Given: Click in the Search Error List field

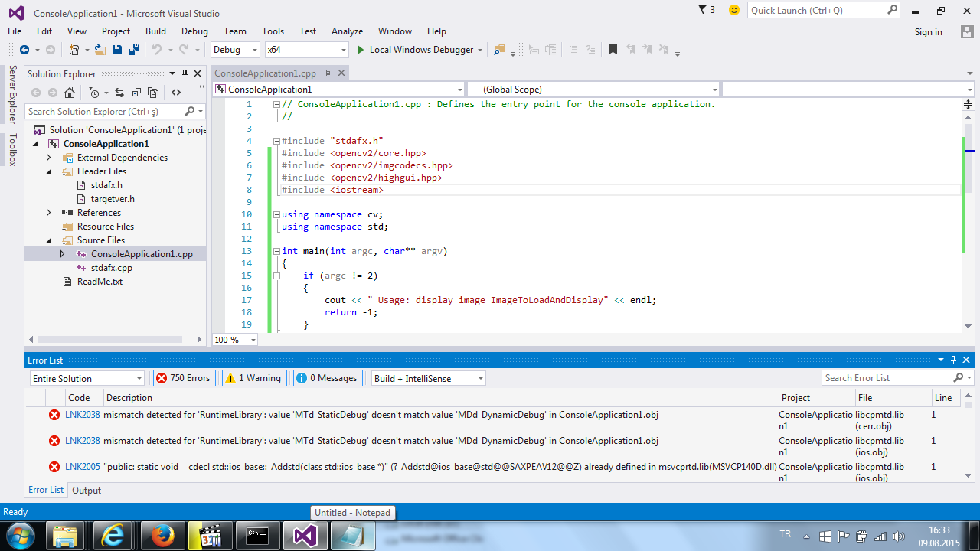Looking at the screenshot, I should click(888, 378).
